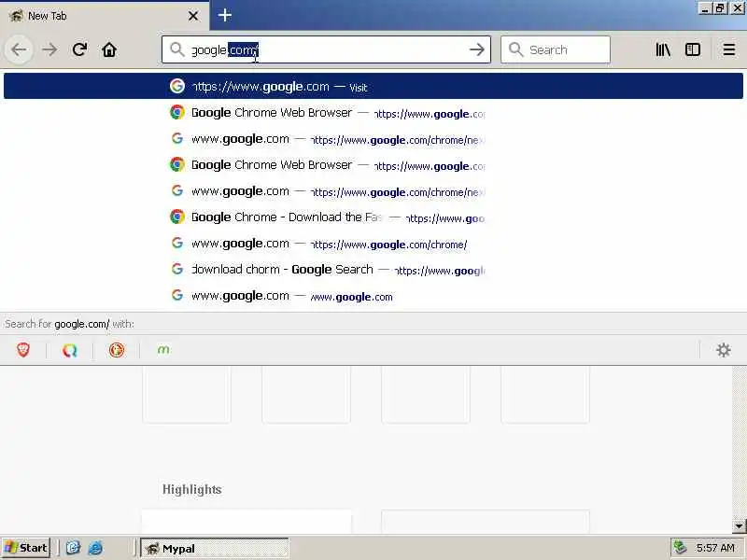Click system tray network icon
747x560 pixels.
pyautogui.click(x=680, y=548)
